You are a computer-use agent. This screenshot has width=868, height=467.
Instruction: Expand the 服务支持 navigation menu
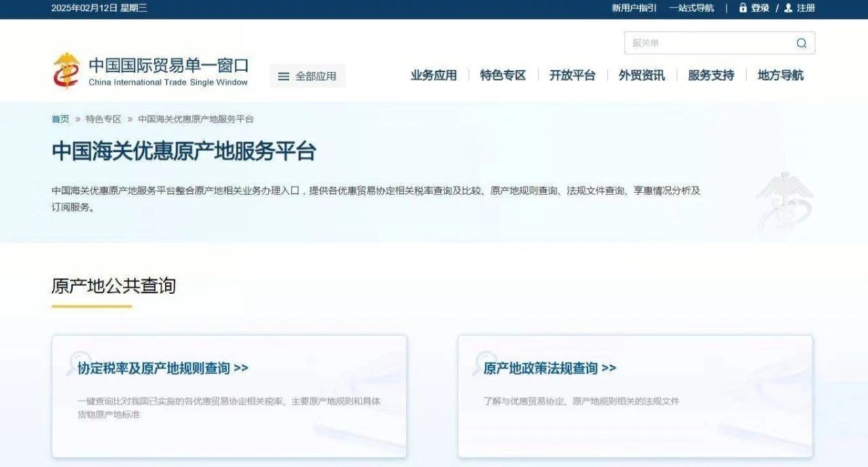[x=711, y=75]
